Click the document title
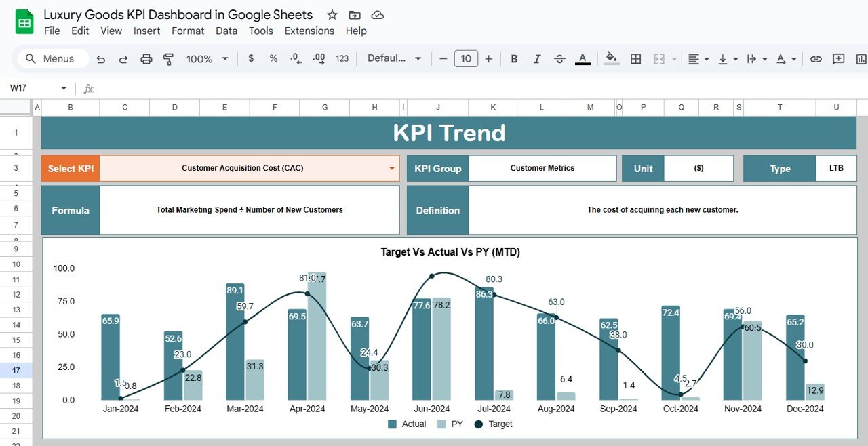868x446 pixels. click(x=178, y=14)
